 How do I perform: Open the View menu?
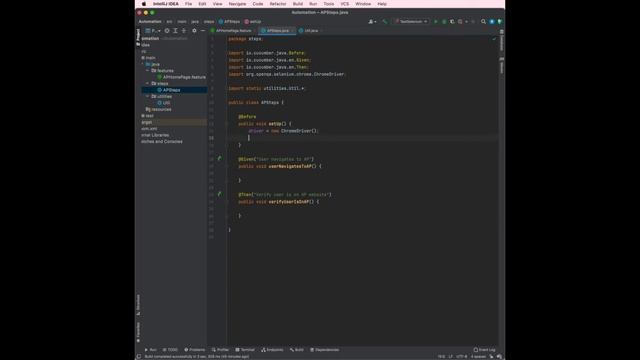click(x=217, y=4)
